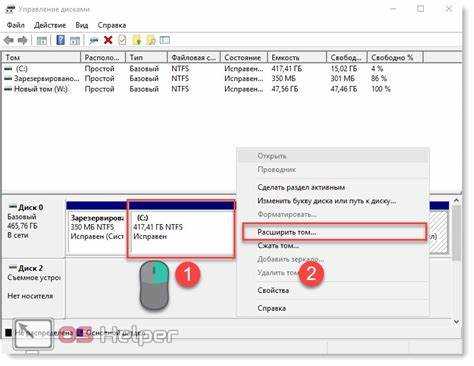The width and height of the screenshot is (474, 366).
Task: Click the 15,02 ГБ free space cell
Action: (x=344, y=69)
